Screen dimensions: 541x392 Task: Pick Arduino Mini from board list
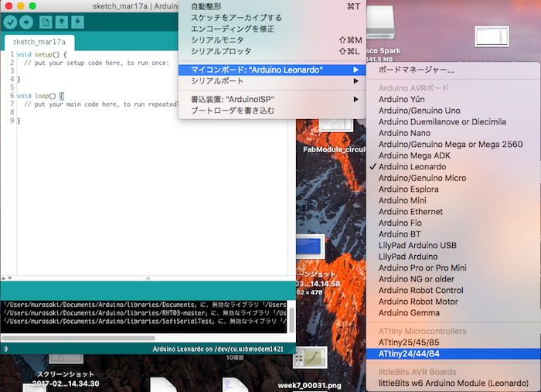453,200
